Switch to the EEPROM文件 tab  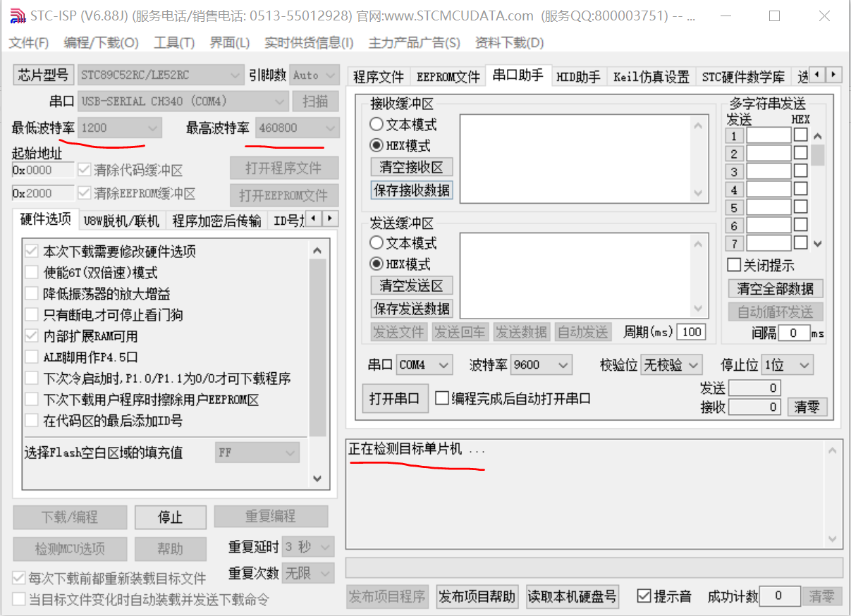pyautogui.click(x=448, y=77)
